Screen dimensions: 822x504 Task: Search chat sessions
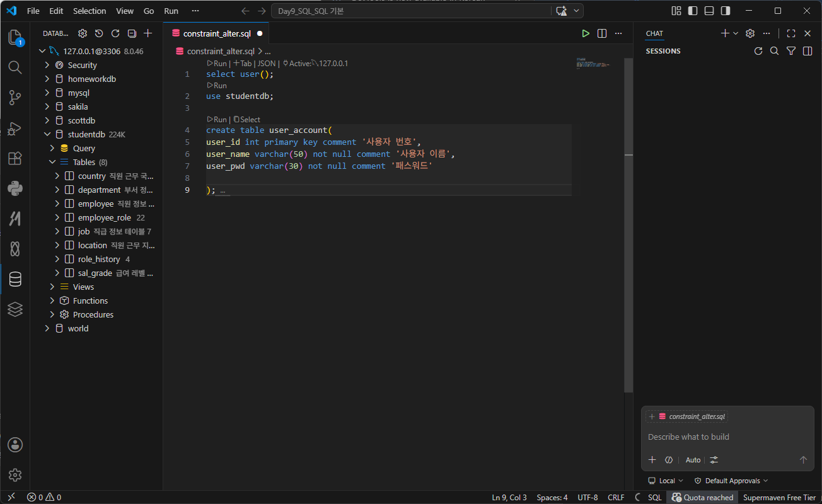tap(775, 51)
